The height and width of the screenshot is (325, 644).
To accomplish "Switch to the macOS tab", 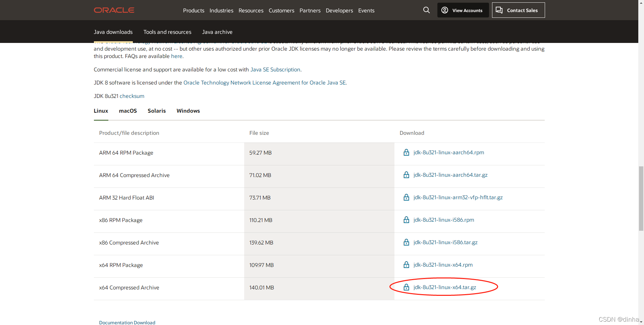I will [128, 111].
